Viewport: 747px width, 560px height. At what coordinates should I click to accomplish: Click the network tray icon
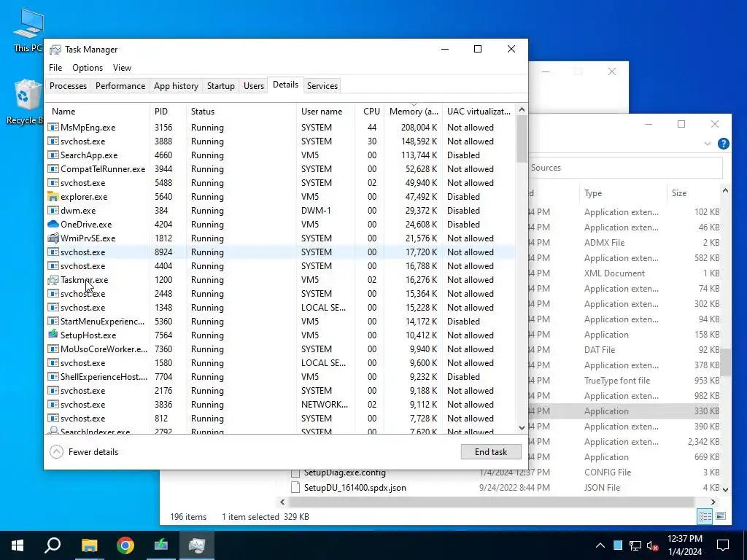(x=635, y=545)
